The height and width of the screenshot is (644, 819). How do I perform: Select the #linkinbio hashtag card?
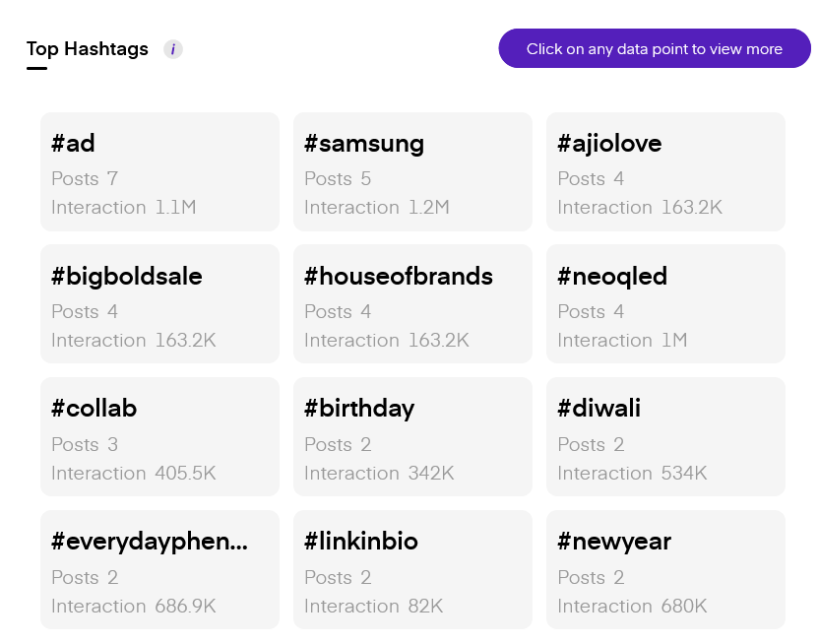coord(412,570)
